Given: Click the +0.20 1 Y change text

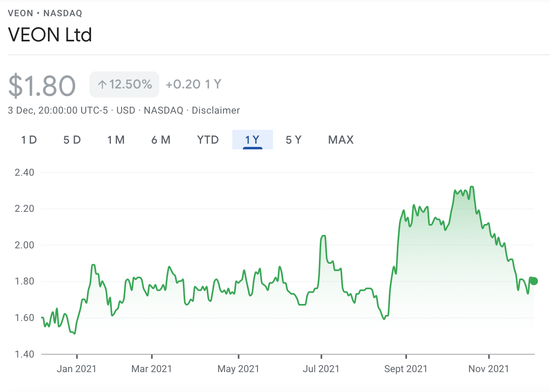Looking at the screenshot, I should tap(193, 84).
